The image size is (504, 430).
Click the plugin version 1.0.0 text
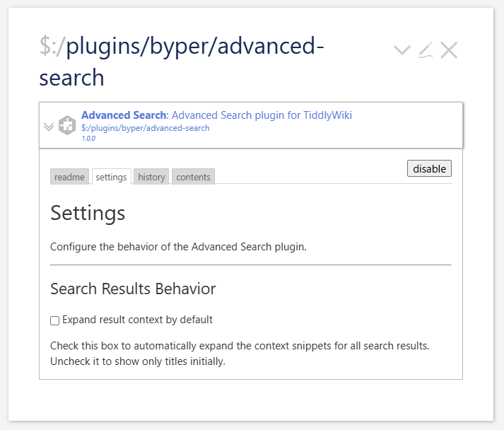click(x=88, y=138)
